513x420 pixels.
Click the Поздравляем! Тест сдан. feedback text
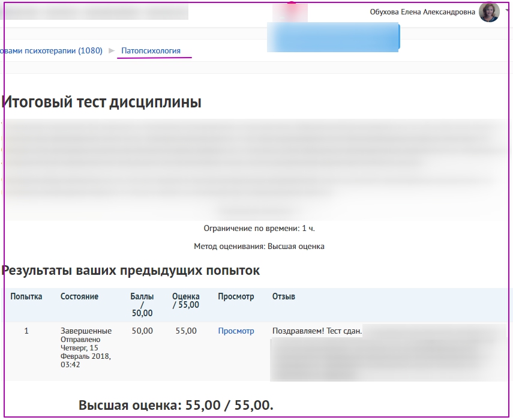(x=317, y=331)
